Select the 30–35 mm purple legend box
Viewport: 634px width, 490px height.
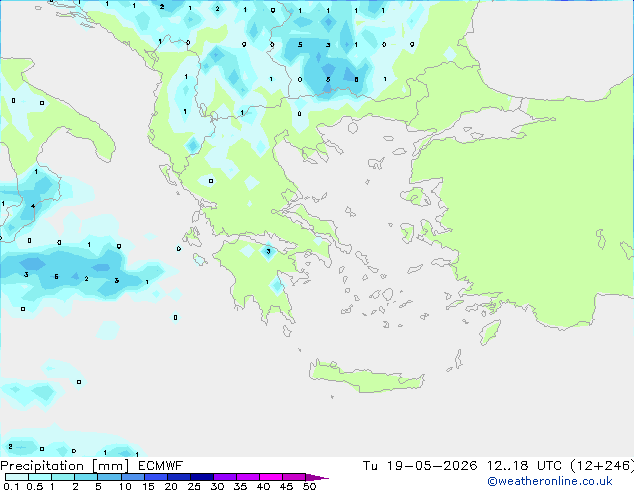pos(225,477)
